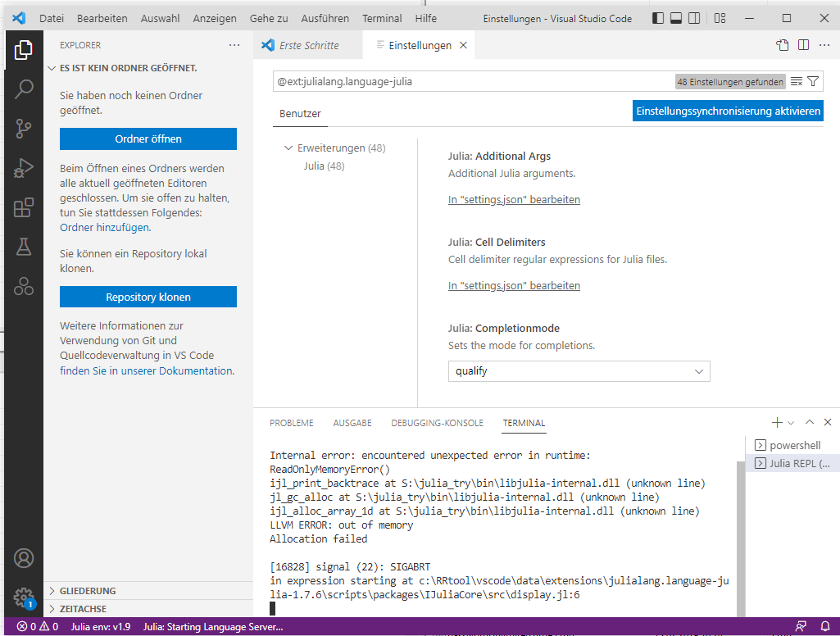Viewport: 840px width, 636px height.
Task: Toggle bottom panel layout icon
Action: 676,18
